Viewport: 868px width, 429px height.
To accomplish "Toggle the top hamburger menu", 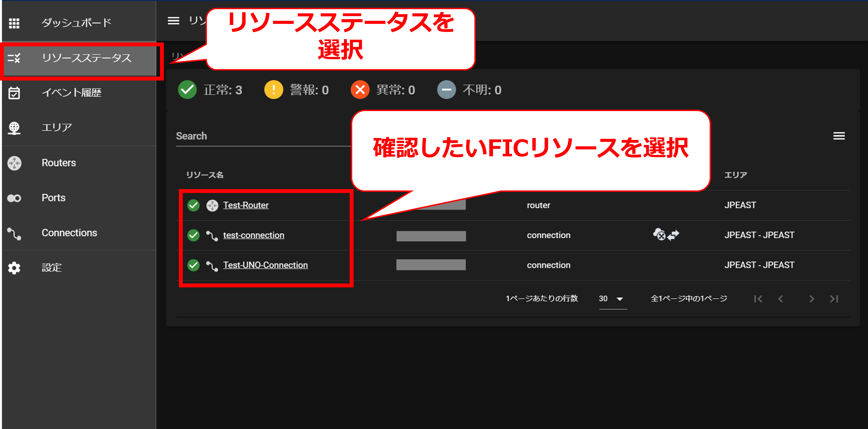I will point(174,21).
